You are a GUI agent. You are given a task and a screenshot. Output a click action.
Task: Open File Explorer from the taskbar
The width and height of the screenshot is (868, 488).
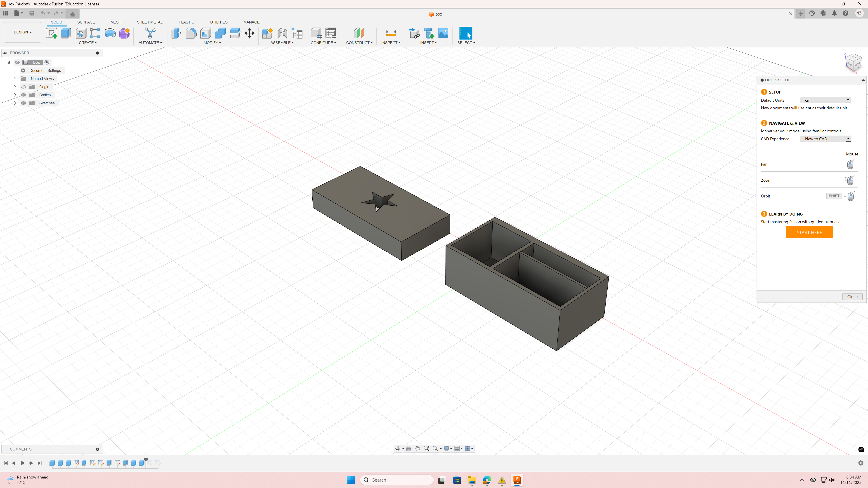[x=472, y=480]
